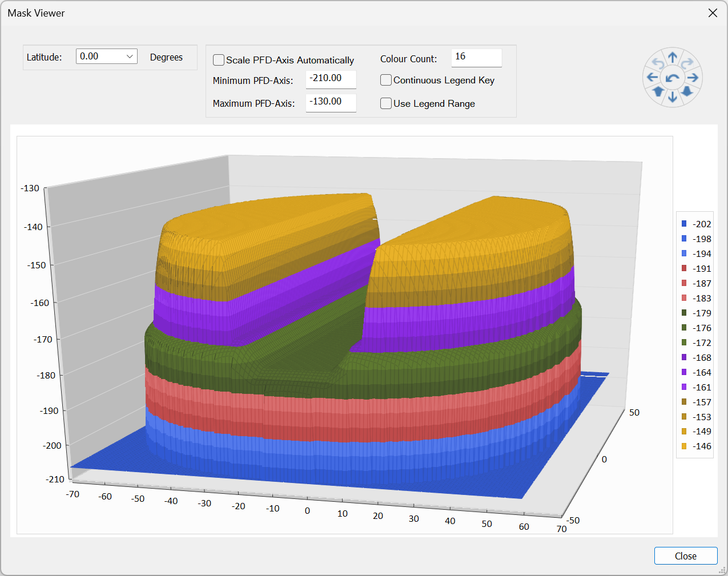Open the Latitude dropdown list
This screenshot has width=728, height=576.
click(130, 57)
